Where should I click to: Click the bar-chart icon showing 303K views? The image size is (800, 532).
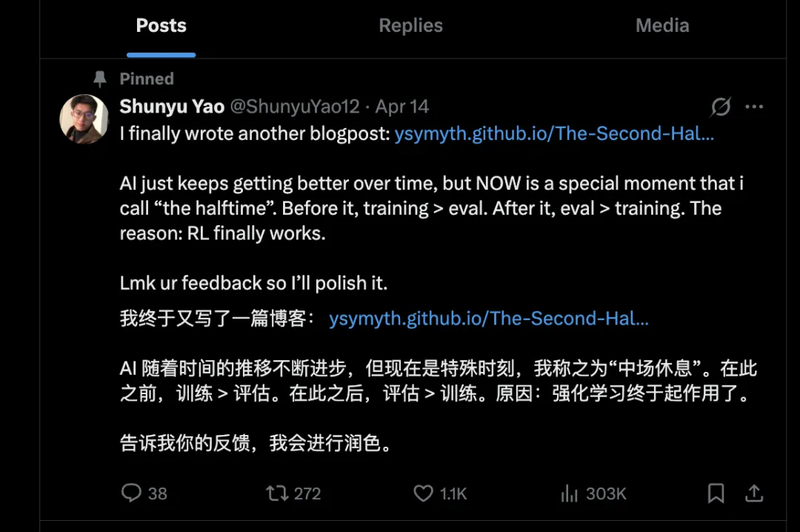click(569, 493)
